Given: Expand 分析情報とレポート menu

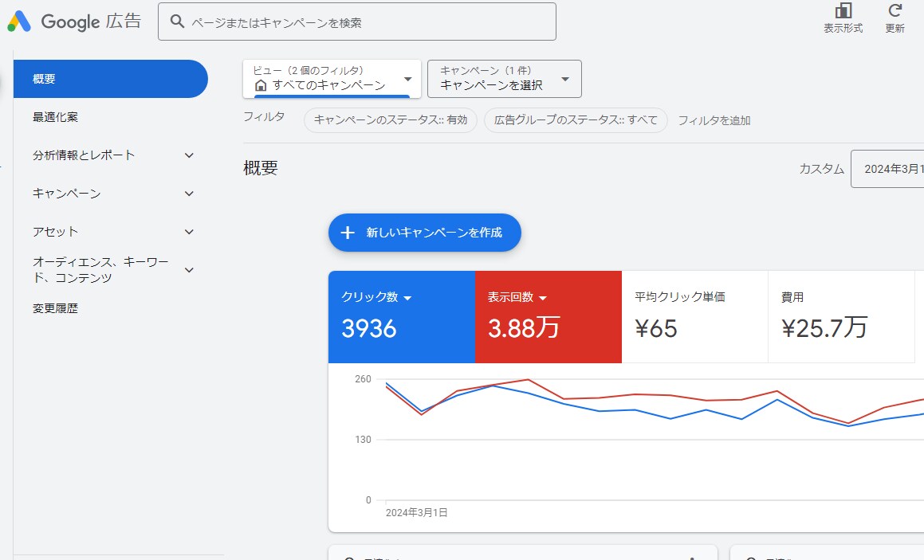Looking at the screenshot, I should 189,155.
